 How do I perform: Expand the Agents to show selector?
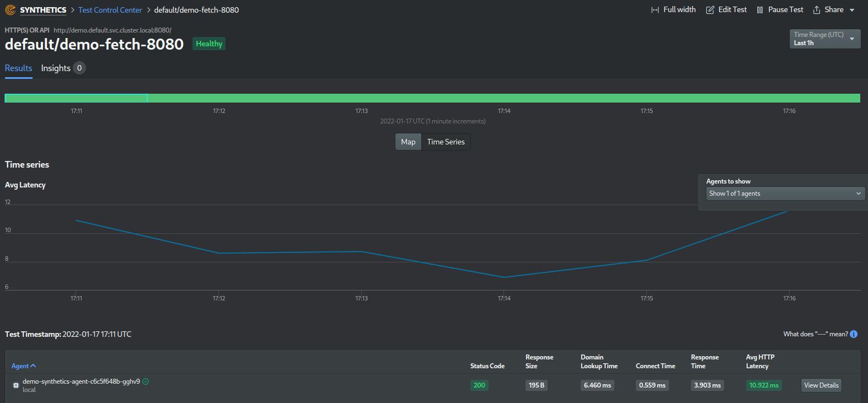tap(785, 194)
